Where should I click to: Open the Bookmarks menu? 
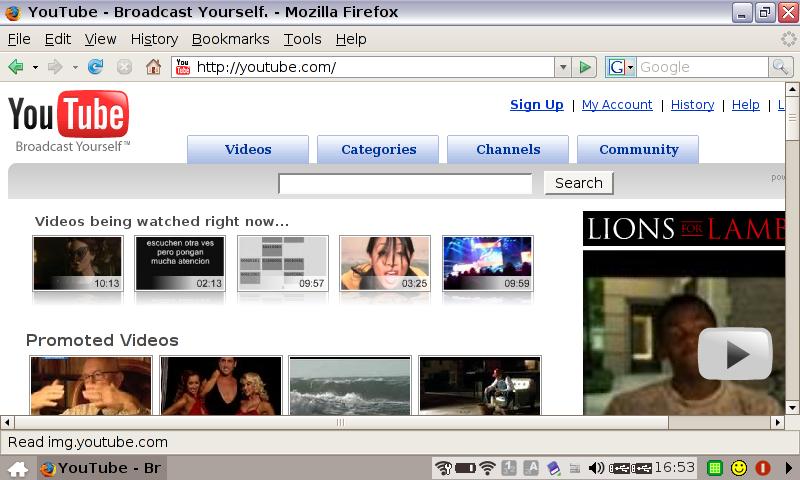coord(231,39)
